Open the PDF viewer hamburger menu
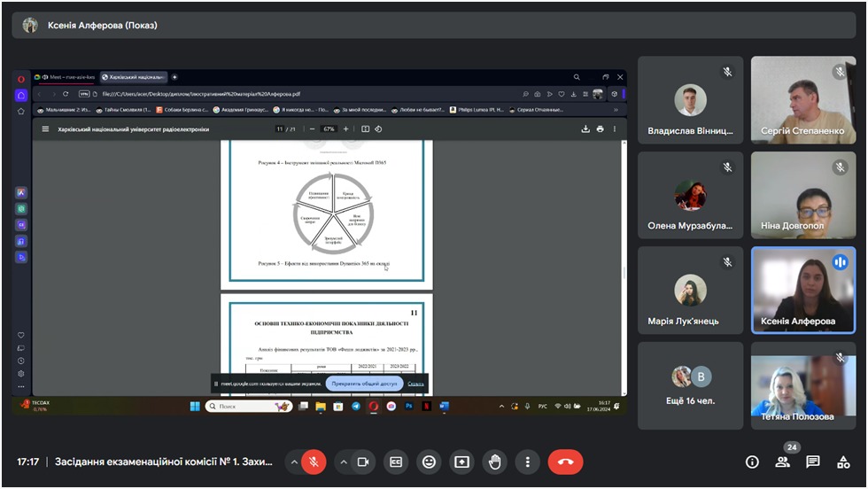The height and width of the screenshot is (489, 868). coord(45,128)
